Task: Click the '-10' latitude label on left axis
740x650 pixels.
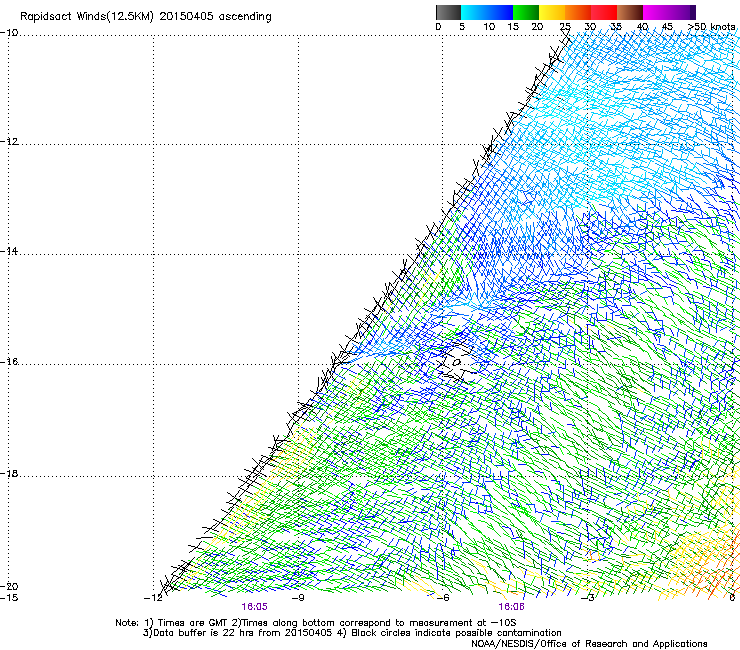Action: point(9,32)
